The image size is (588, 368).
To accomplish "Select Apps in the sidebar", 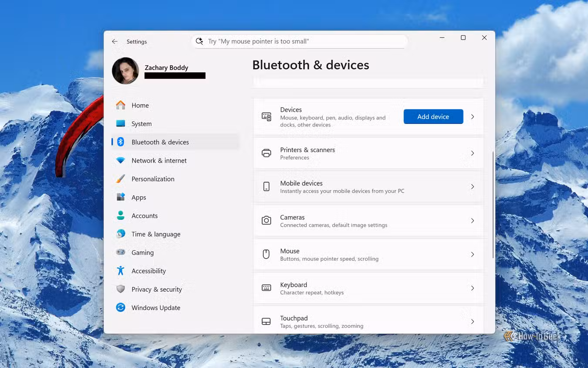I will (x=175, y=197).
